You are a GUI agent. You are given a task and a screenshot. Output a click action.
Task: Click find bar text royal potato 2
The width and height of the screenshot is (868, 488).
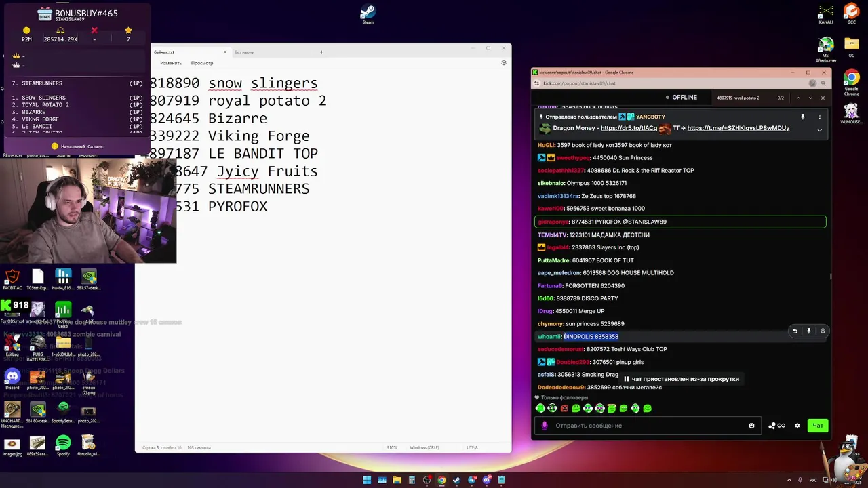click(x=738, y=98)
